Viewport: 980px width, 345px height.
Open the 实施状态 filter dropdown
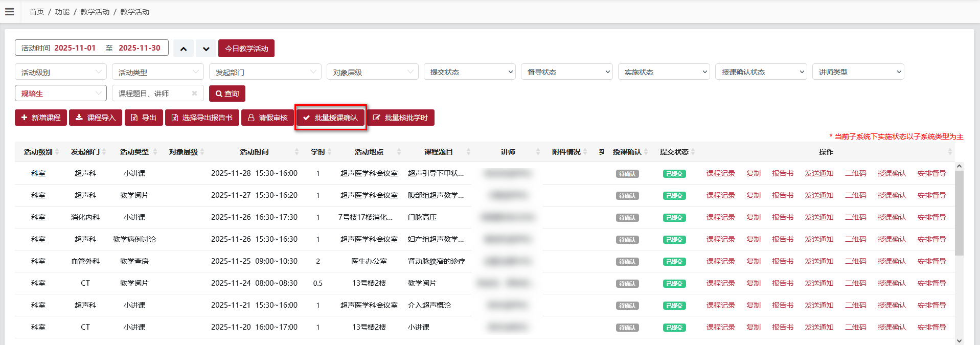pyautogui.click(x=664, y=72)
